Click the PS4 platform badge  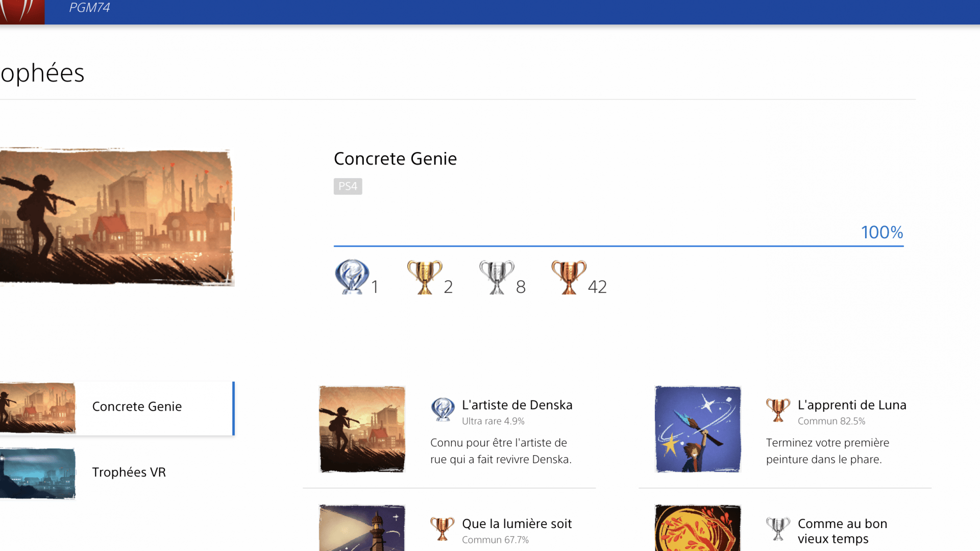tap(348, 186)
